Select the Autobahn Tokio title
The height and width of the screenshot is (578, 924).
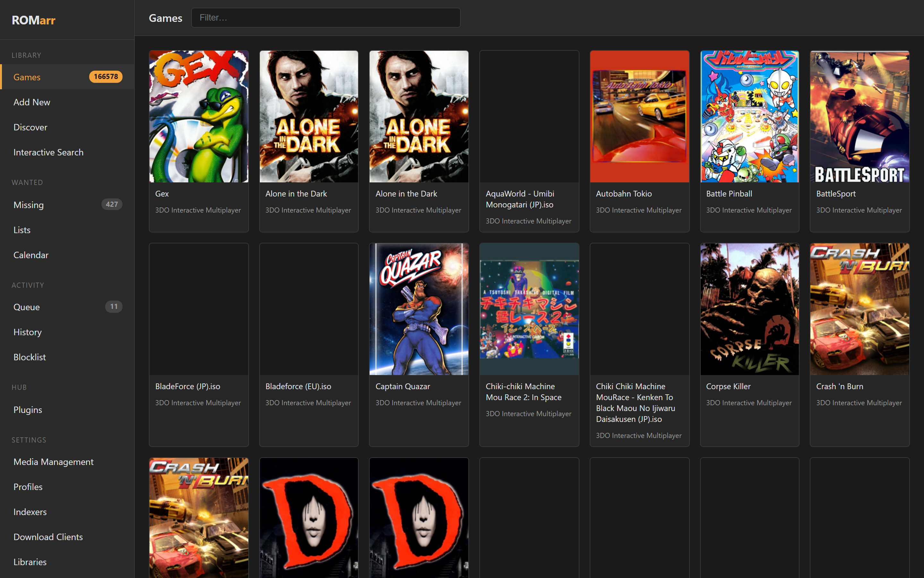pyautogui.click(x=624, y=194)
